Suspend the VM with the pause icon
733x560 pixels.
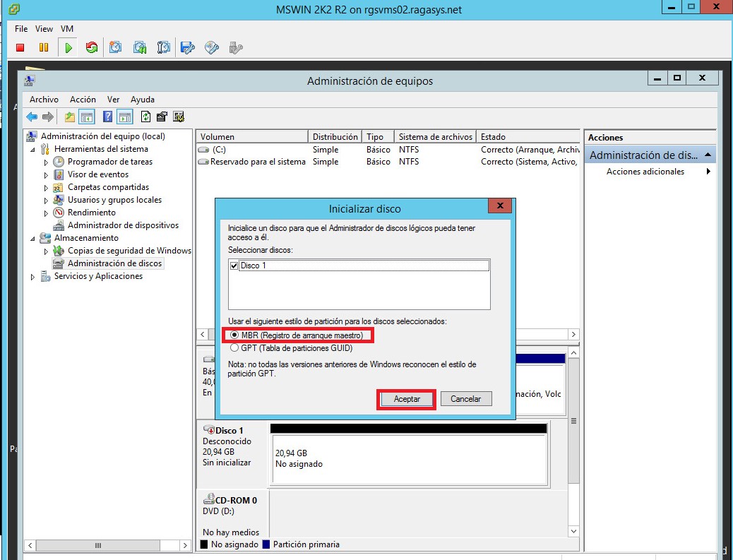(x=42, y=47)
